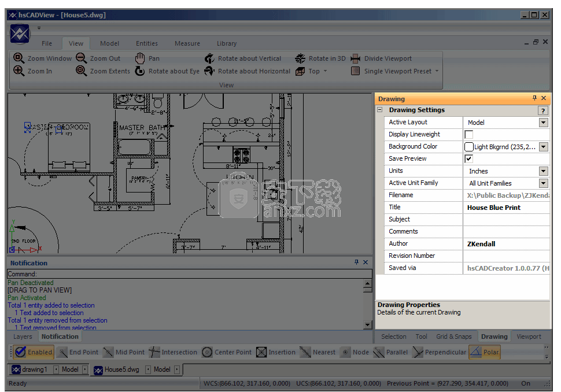Click the Top view icon

point(300,71)
